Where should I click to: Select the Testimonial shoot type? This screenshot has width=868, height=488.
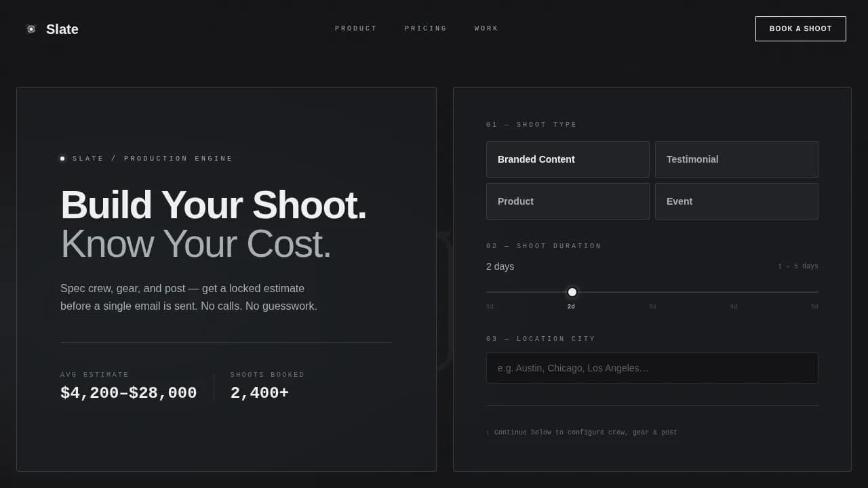(736, 159)
